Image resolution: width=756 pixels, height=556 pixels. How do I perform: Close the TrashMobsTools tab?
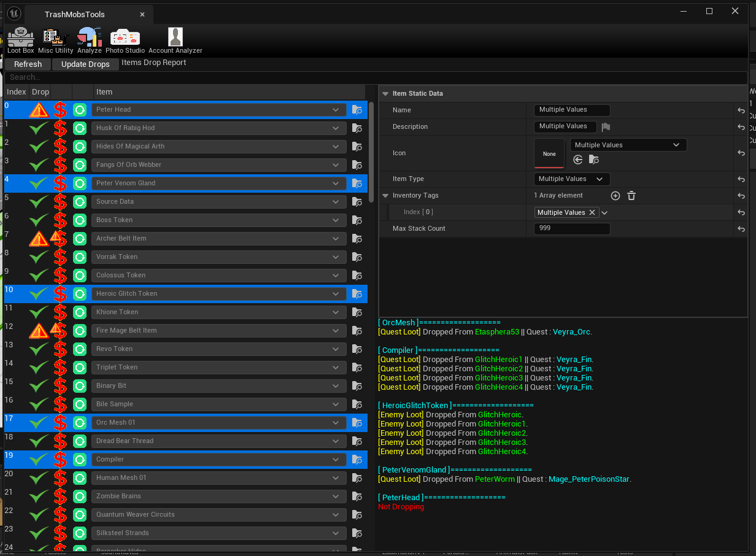click(x=142, y=14)
